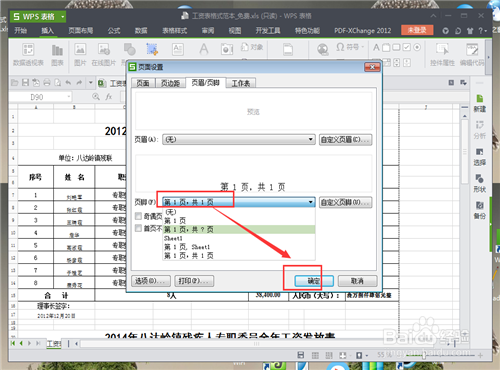Open the 页眉 header dropdown
The width and height of the screenshot is (500, 370).
(x=239, y=139)
